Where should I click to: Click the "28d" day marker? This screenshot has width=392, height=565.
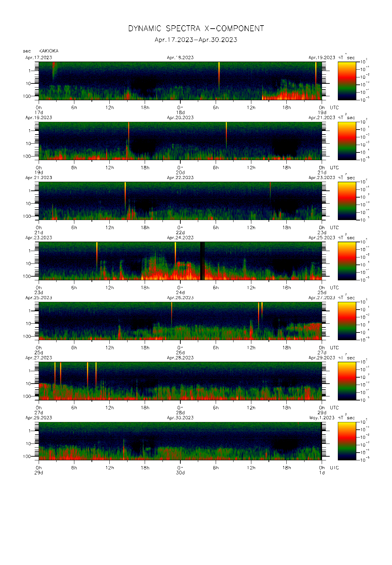tap(180, 413)
